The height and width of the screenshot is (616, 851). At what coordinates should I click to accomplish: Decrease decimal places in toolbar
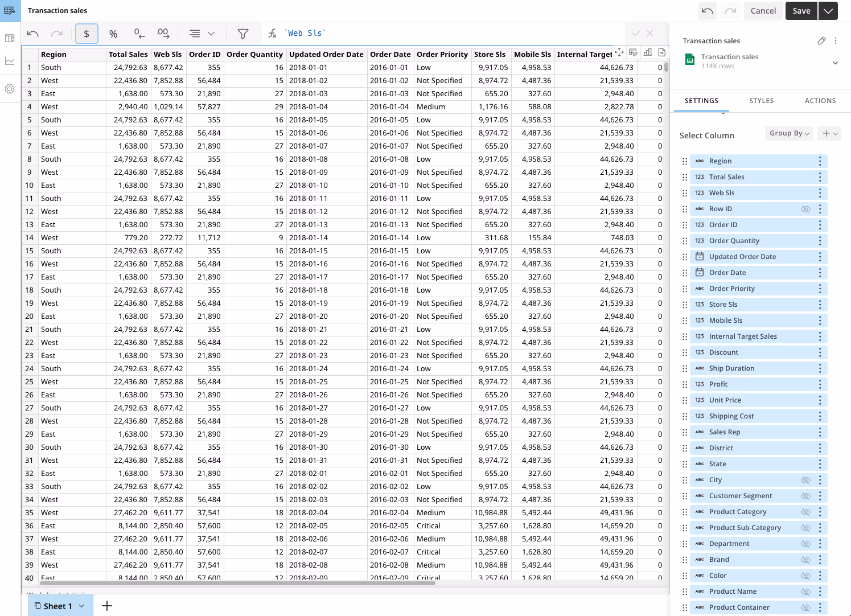coord(139,34)
